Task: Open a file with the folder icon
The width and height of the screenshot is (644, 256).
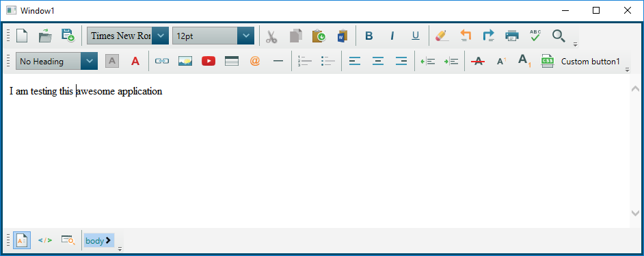Action: click(45, 36)
